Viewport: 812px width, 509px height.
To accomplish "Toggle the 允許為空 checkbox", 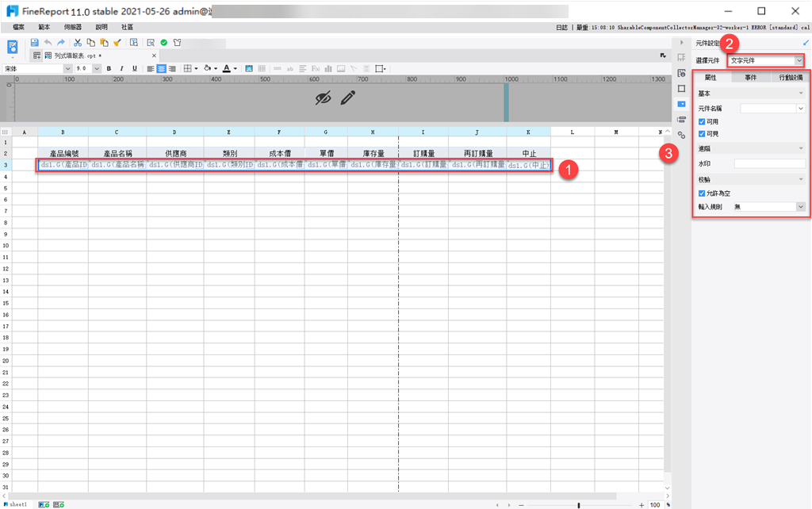I will 702,193.
